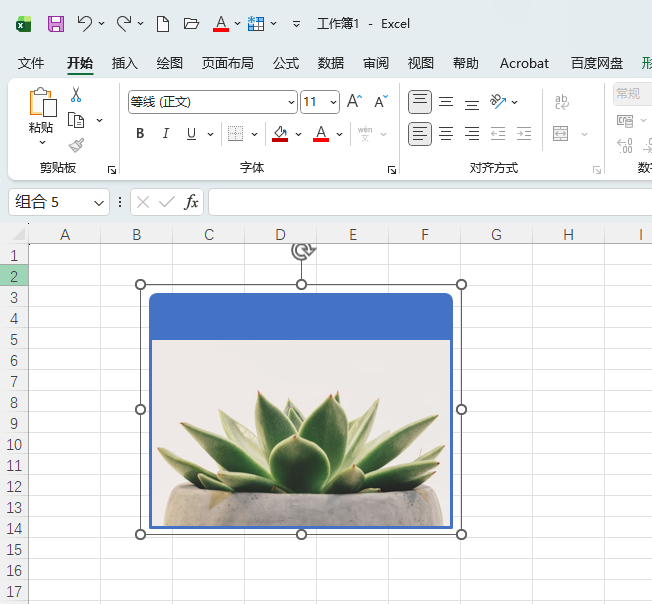This screenshot has height=604, width=652.
Task: Click the rotation handle above the grouped picture
Action: click(303, 251)
